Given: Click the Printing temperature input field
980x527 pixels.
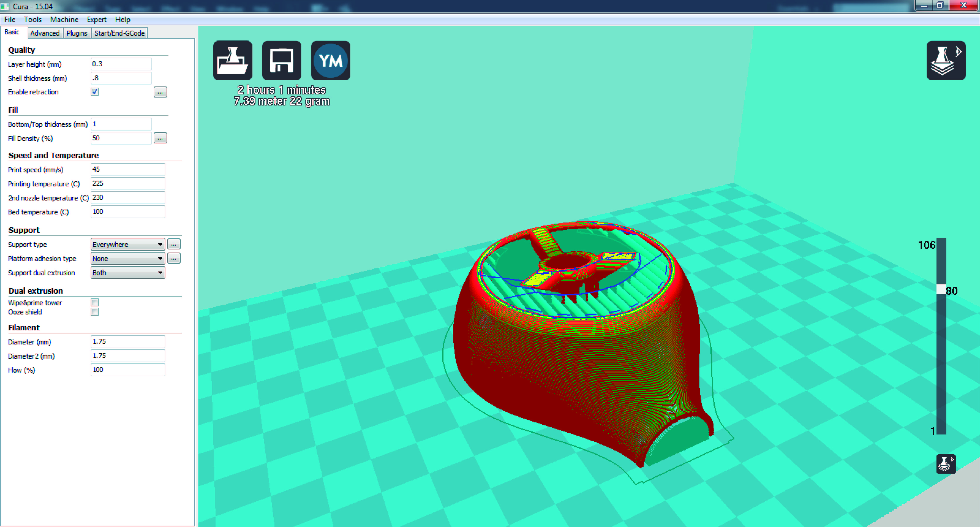Looking at the screenshot, I should 128,184.
